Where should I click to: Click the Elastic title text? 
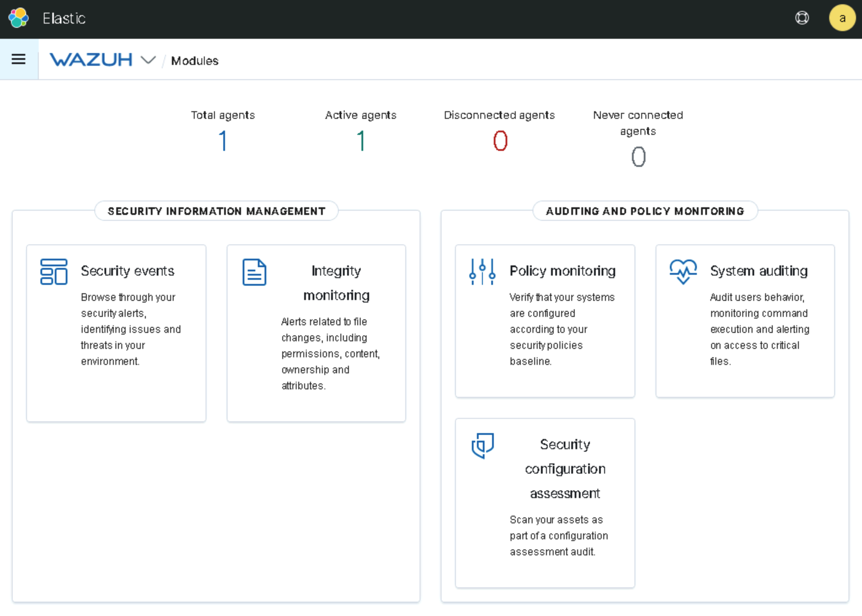(64, 19)
